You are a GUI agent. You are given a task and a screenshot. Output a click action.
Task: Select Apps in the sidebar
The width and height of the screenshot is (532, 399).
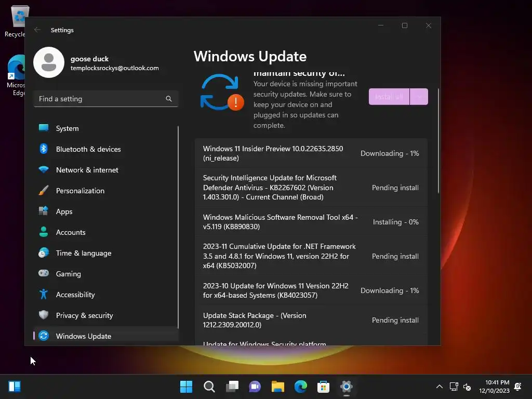[x=106, y=211]
